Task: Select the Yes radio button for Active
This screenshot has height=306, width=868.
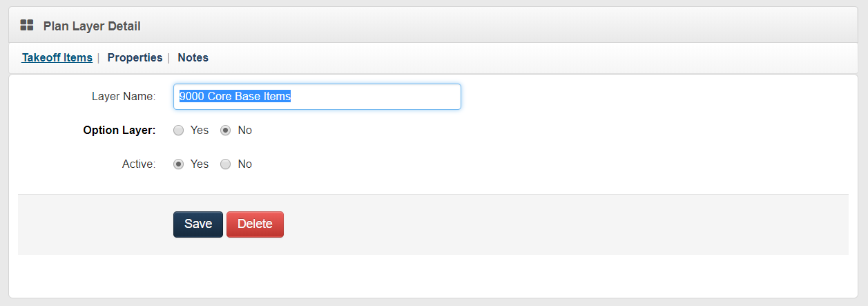Action: tap(179, 164)
